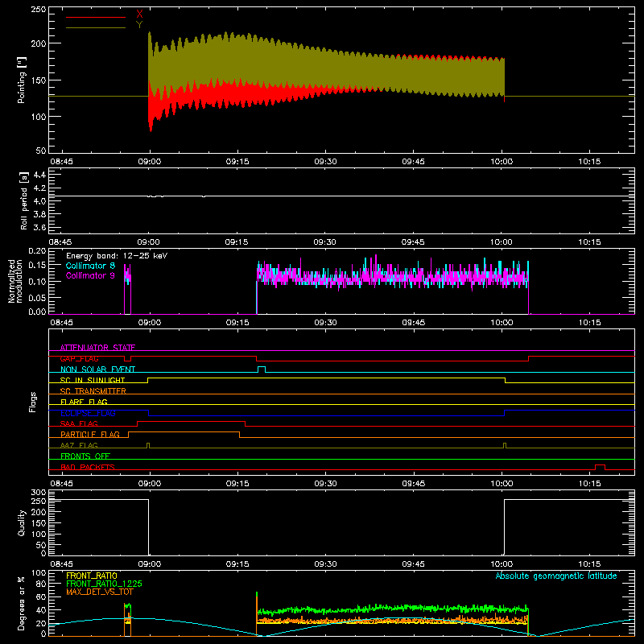
Task: Click the 09:15 tick label under Pointing plot
Action: pyautogui.click(x=237, y=162)
